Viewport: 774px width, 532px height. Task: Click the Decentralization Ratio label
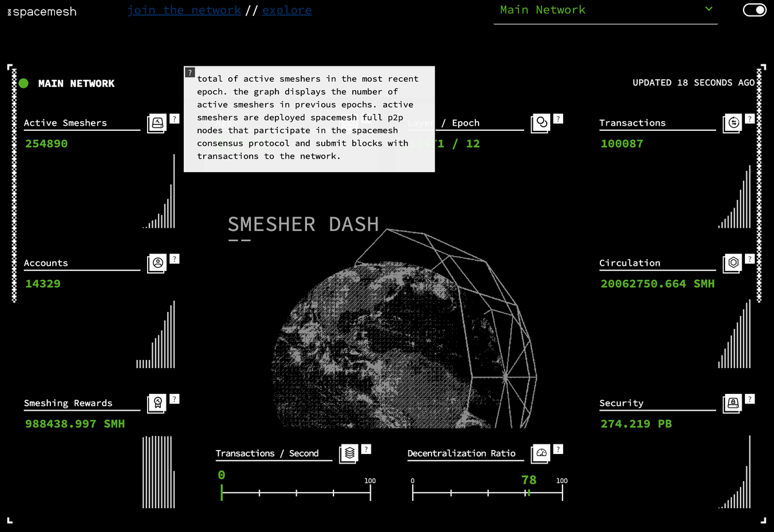click(x=461, y=453)
